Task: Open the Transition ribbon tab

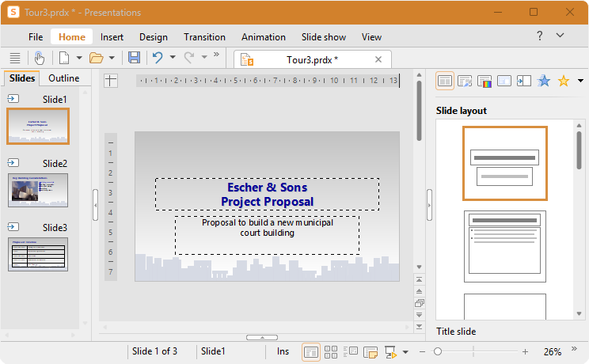Action: 204,37
